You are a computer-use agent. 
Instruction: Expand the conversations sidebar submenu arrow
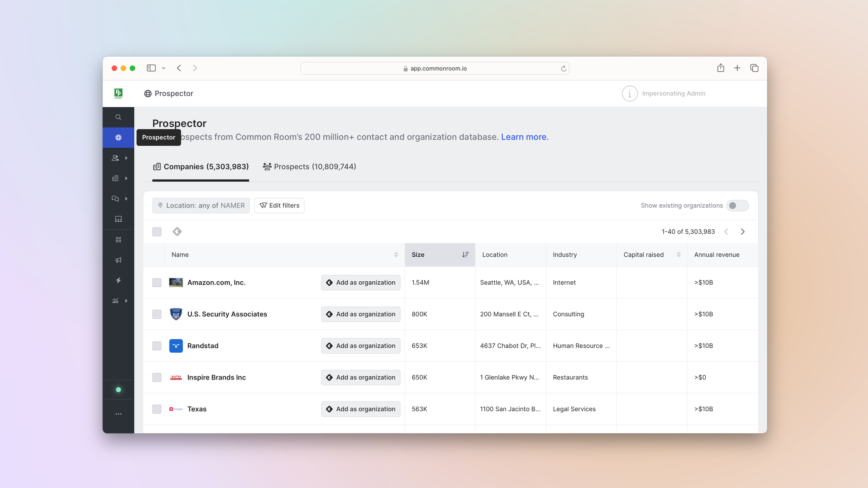(126, 199)
